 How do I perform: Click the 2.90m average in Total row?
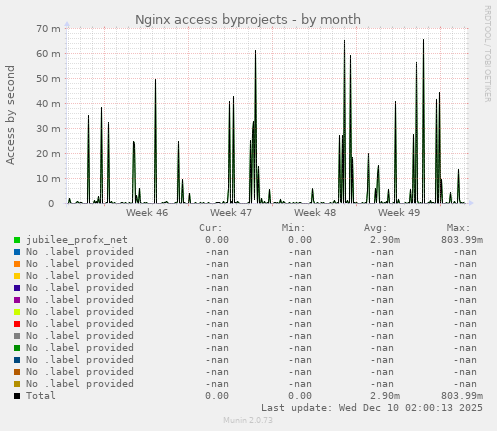pos(385,396)
